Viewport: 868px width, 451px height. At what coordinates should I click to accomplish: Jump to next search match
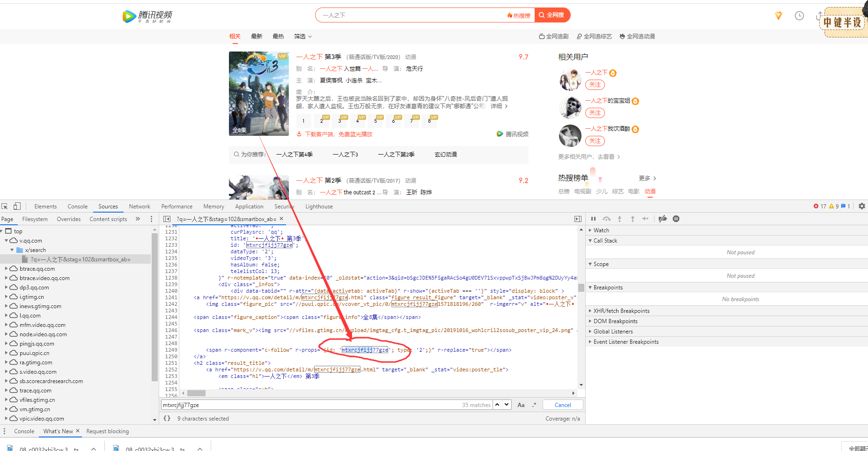(x=507, y=405)
